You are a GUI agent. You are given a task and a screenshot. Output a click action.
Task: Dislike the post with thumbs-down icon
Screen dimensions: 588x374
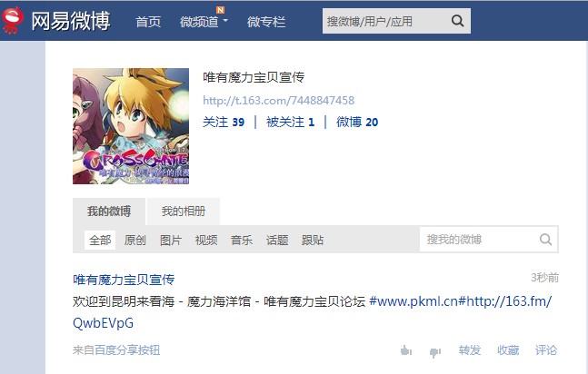coord(435,352)
